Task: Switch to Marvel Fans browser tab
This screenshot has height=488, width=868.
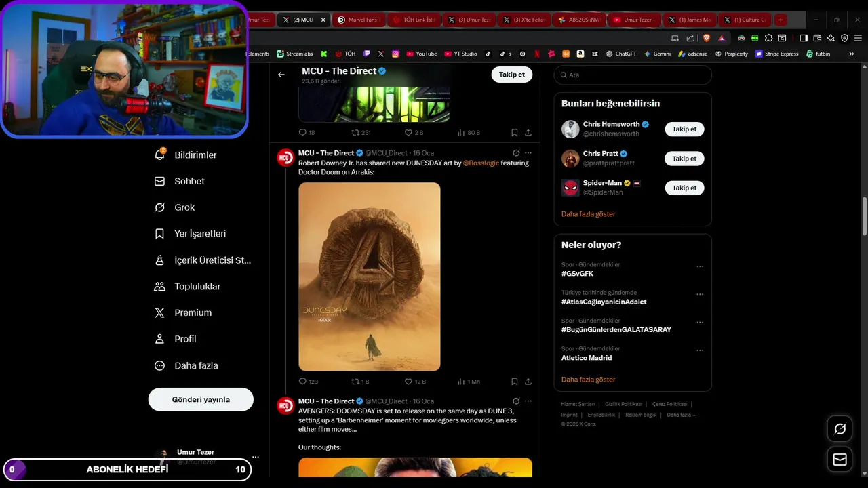Action: 357,20
